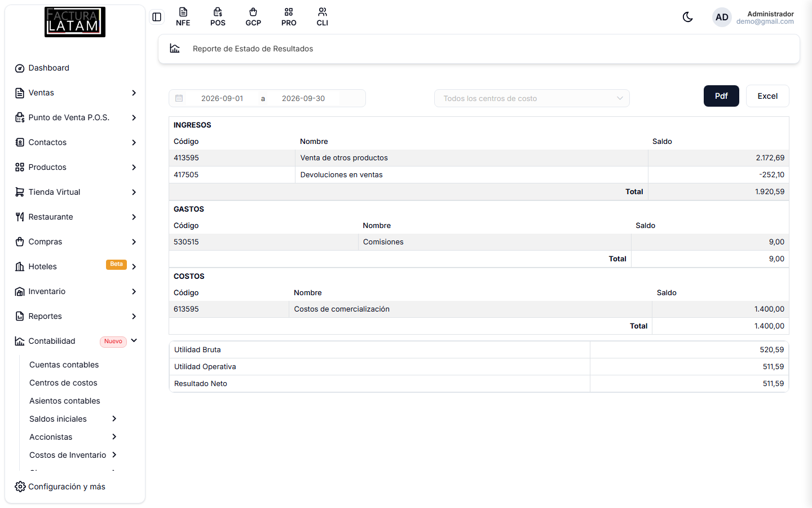Expand the Punto de Venta P.O.S. menu

[76, 117]
